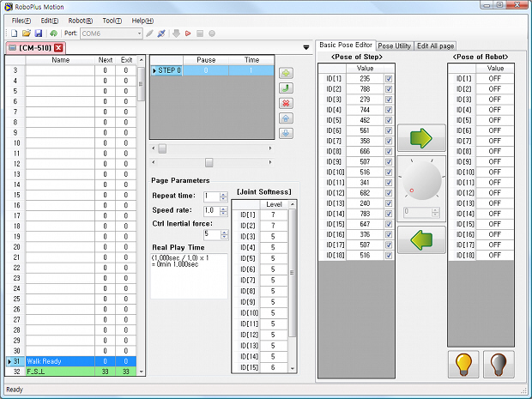
Task: Select the Walk Ready page row
Action: tap(71, 361)
